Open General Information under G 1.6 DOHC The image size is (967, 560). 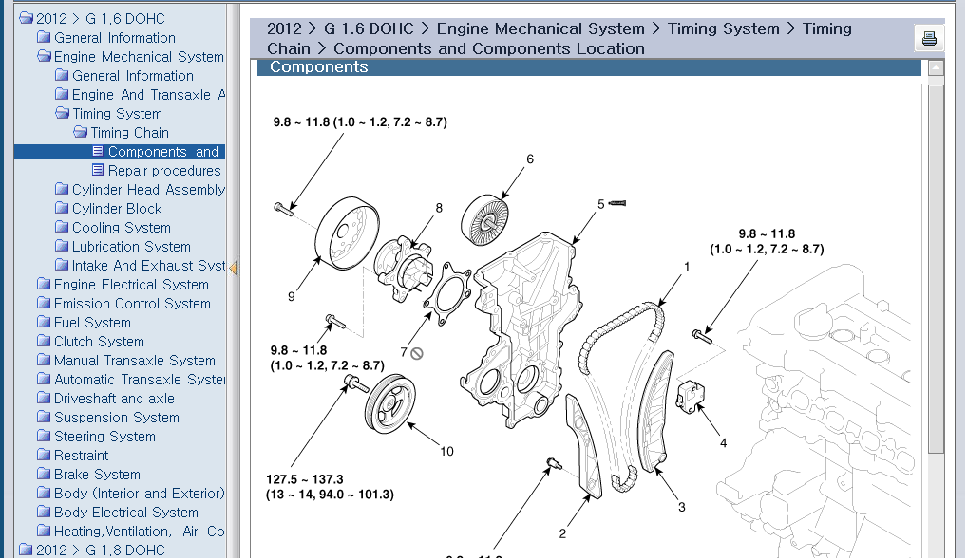(115, 38)
